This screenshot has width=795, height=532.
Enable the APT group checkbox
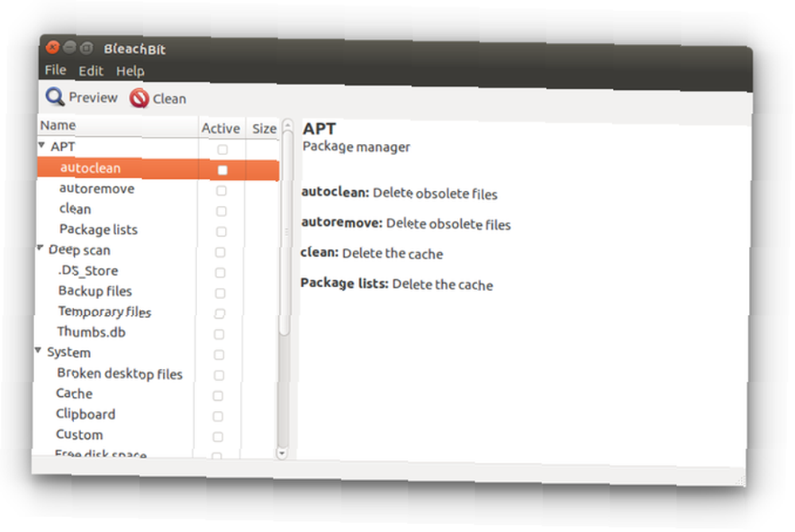click(222, 149)
